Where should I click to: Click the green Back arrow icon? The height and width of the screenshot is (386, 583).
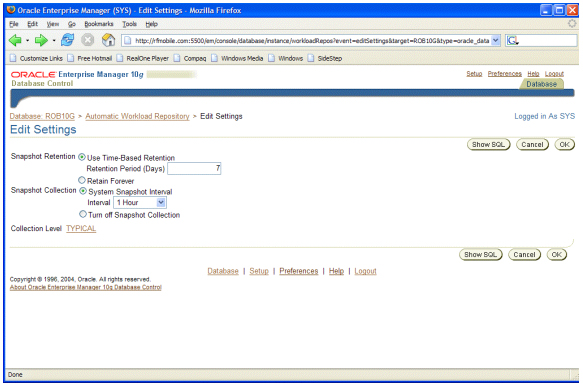(x=15, y=40)
